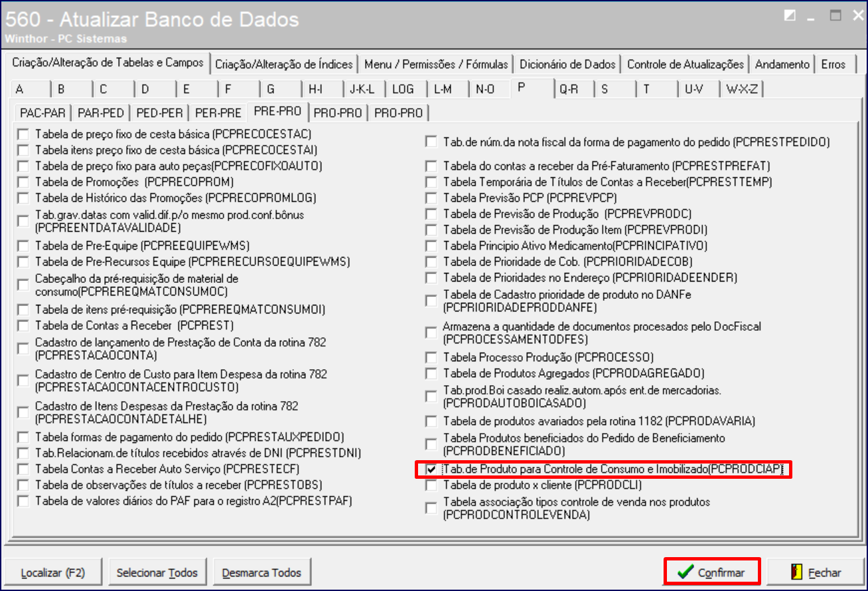The image size is (868, 591).
Task: Check PCPRECOFIXOAUTO auto peças checkbox
Action: click(24, 166)
